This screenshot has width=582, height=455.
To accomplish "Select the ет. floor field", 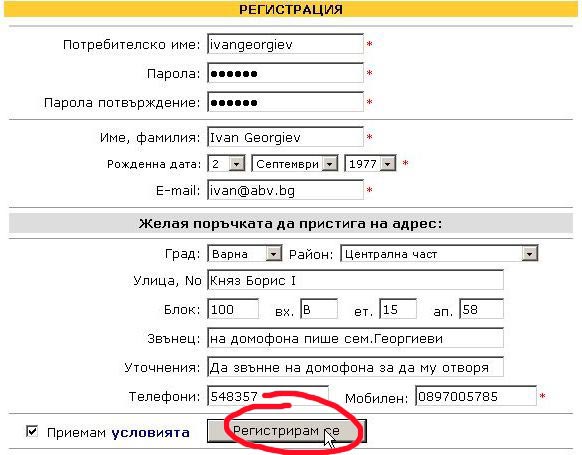I will point(398,309).
